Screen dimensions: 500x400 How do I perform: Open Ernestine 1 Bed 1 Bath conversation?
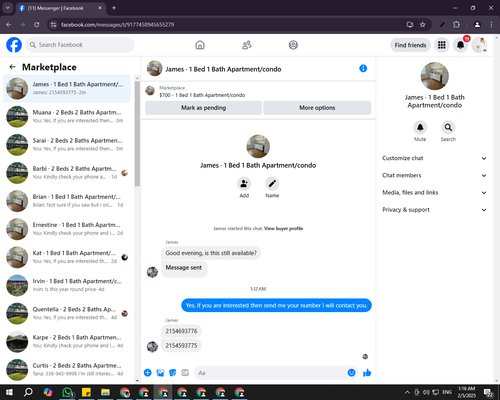[67, 229]
